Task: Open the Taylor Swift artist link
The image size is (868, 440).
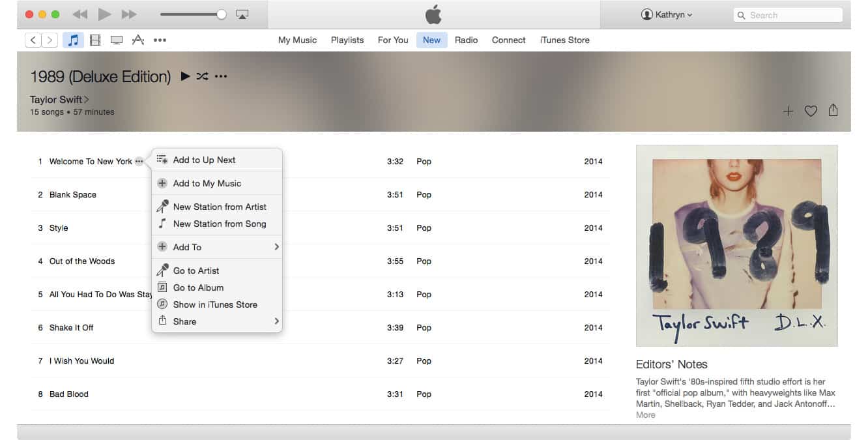Action: 59,100
